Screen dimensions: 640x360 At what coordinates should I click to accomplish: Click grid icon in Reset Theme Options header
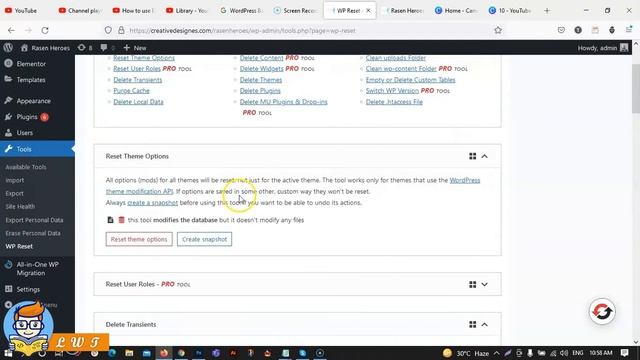click(472, 156)
